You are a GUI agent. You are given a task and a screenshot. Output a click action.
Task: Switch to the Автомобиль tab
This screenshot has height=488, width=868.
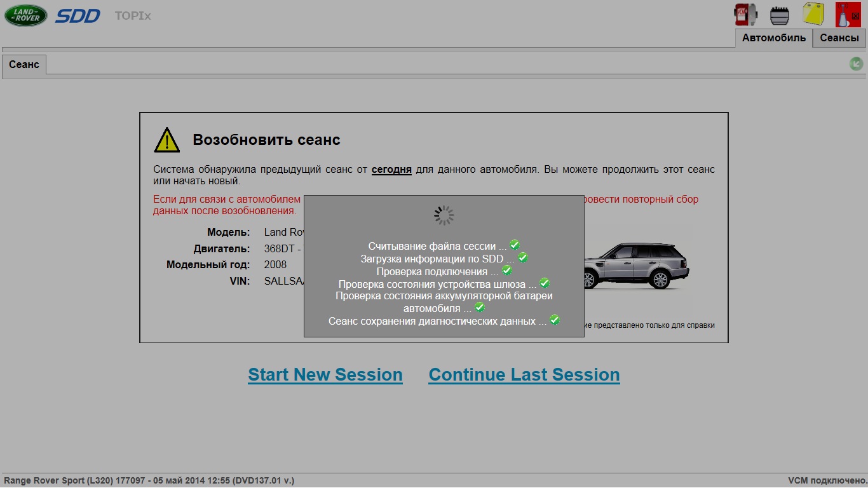(x=774, y=37)
